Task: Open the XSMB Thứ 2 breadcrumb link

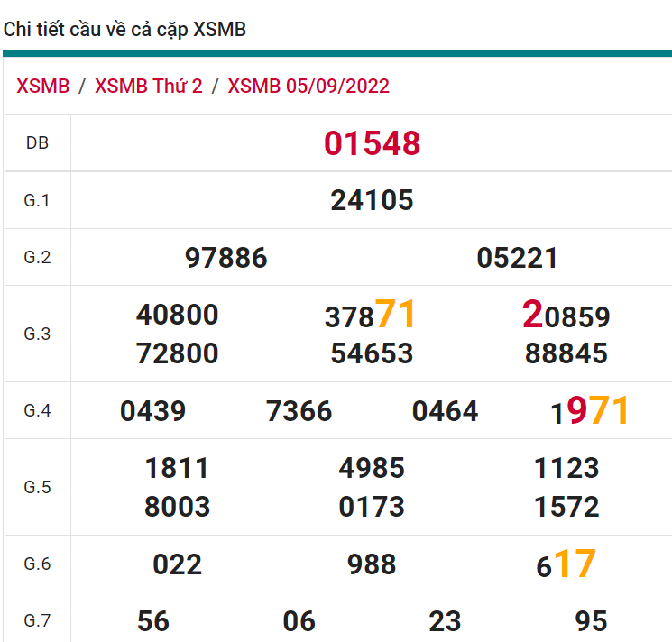Action: pos(149,87)
